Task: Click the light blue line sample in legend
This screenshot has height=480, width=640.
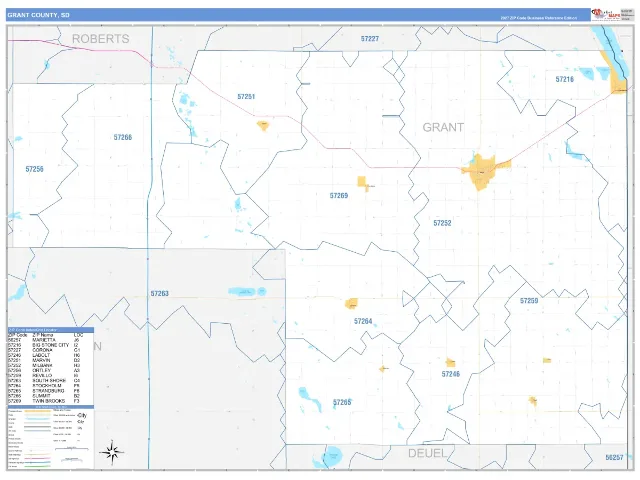Action: (37, 419)
